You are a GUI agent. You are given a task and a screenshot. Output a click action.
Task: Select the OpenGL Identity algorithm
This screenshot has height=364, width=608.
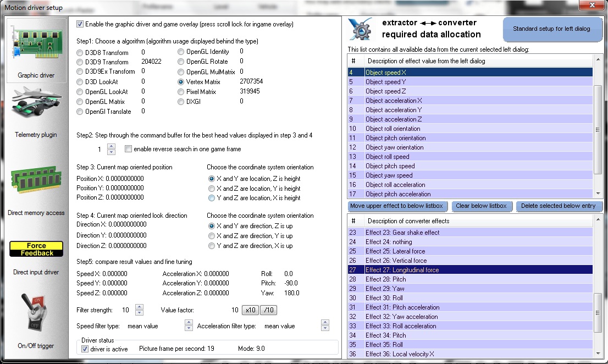181,52
